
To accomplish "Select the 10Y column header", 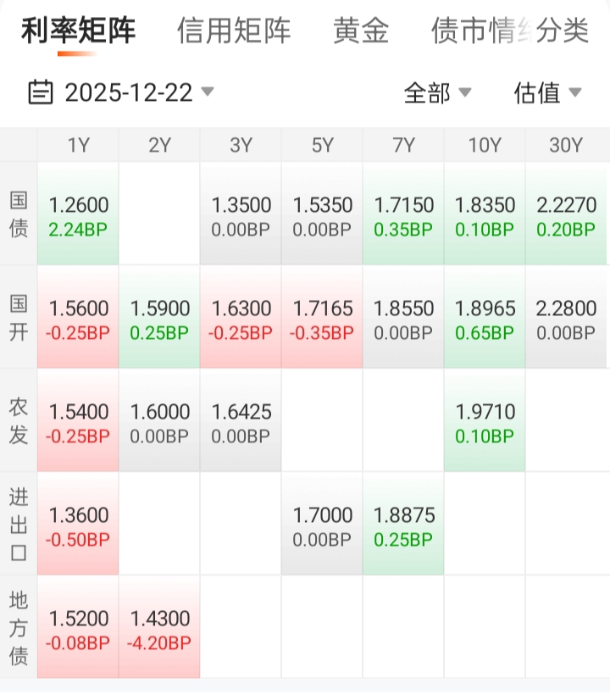I will (x=485, y=145).
